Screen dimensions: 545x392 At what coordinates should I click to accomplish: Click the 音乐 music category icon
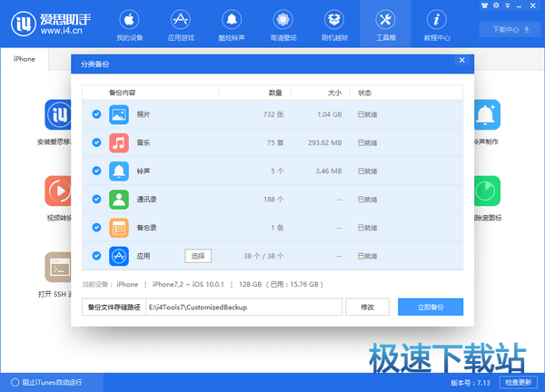point(119,142)
